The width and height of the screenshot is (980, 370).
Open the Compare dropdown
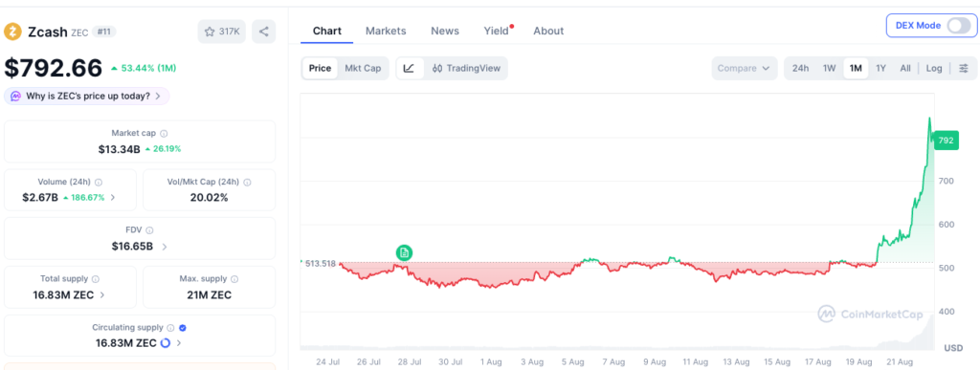click(745, 68)
